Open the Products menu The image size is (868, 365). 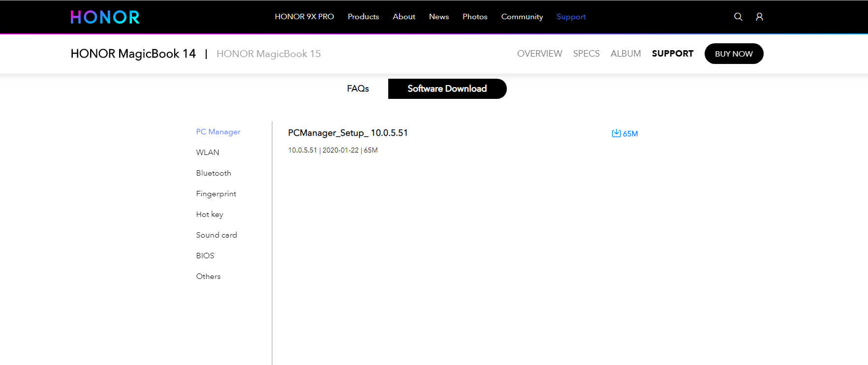click(x=363, y=17)
